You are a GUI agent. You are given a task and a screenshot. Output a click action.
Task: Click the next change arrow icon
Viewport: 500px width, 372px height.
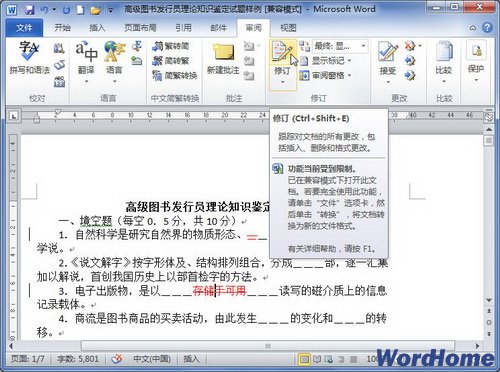click(x=410, y=76)
